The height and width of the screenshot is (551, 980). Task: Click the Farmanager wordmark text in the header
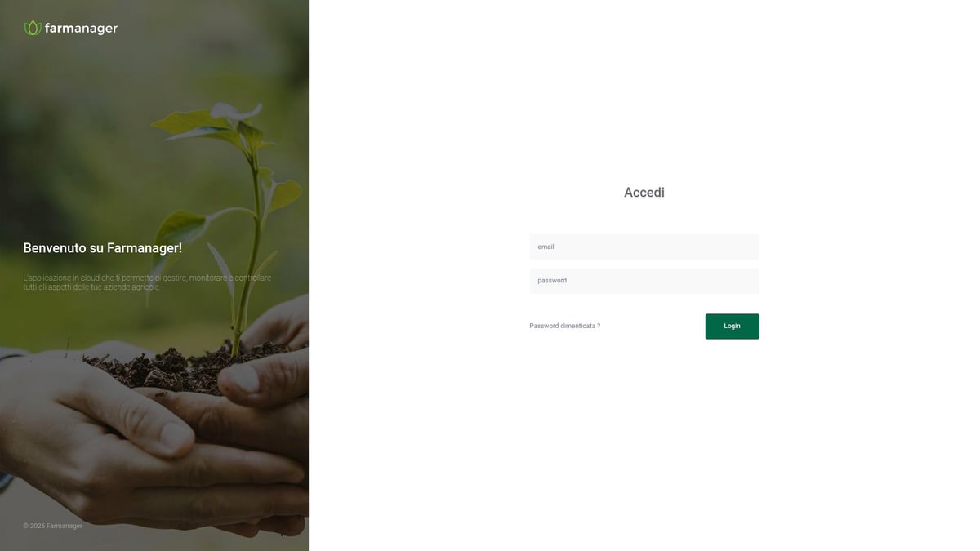click(x=81, y=29)
